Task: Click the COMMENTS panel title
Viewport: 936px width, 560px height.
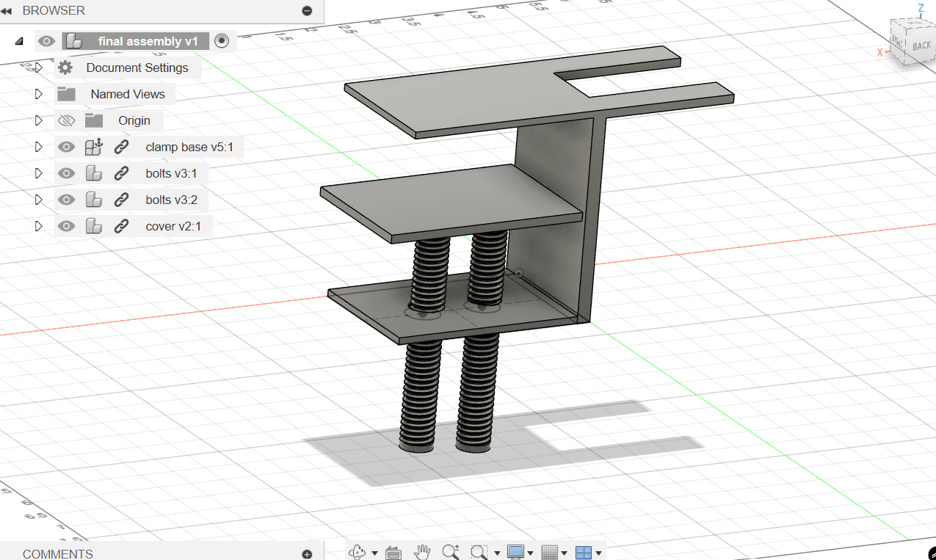Action: [x=58, y=554]
